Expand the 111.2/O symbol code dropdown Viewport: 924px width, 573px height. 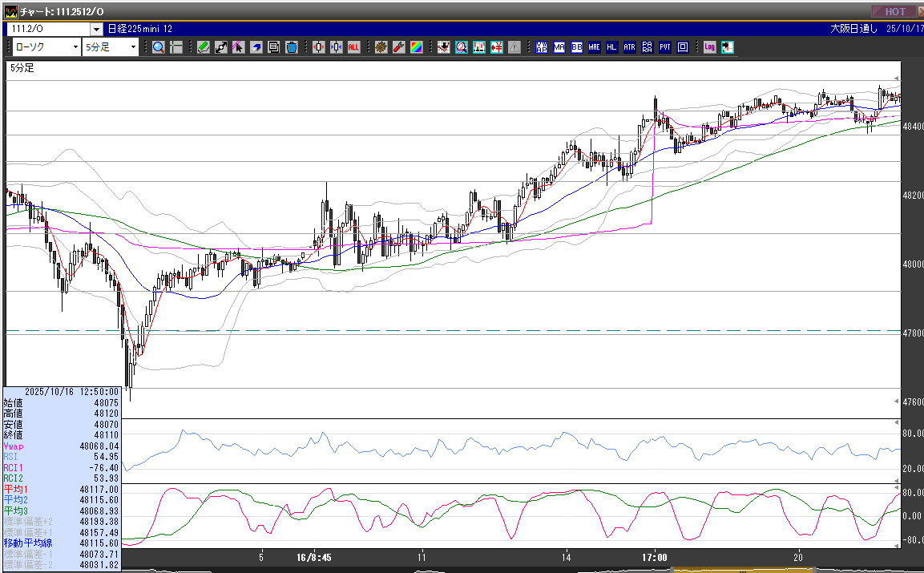coord(96,29)
